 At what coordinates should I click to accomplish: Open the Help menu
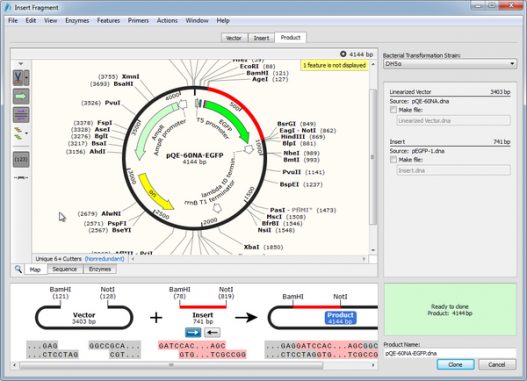tap(223, 20)
